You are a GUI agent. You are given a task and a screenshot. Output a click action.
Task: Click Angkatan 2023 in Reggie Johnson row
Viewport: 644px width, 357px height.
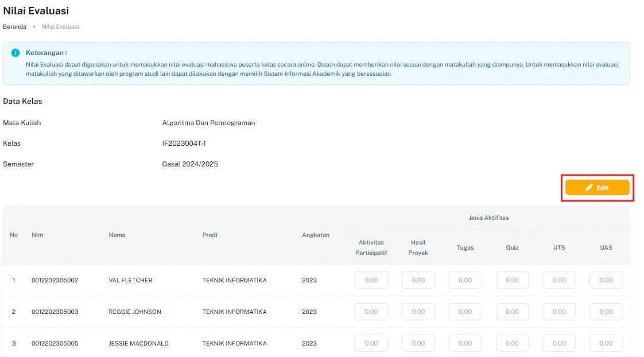coord(309,312)
